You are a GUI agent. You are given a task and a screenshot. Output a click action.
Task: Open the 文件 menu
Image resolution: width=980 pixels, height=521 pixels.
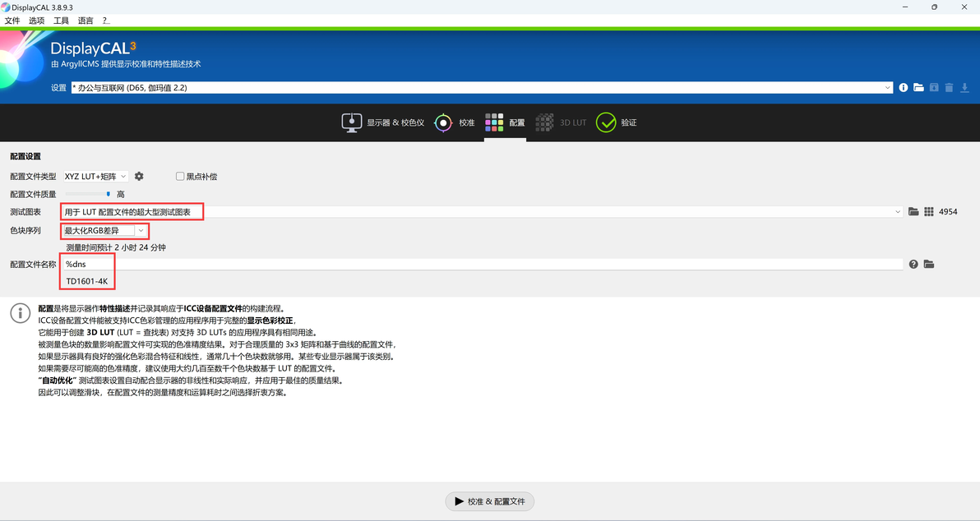pos(12,21)
